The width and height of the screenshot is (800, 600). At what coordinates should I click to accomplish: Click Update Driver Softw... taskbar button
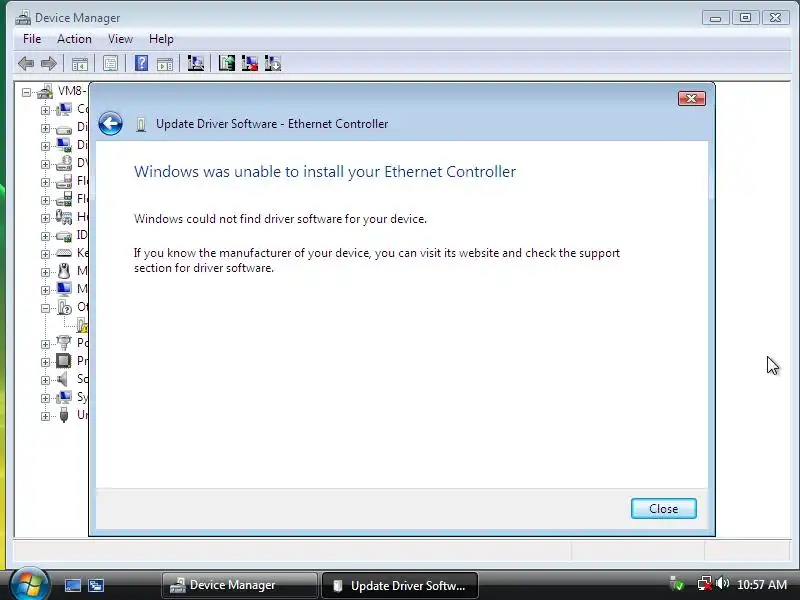point(400,585)
